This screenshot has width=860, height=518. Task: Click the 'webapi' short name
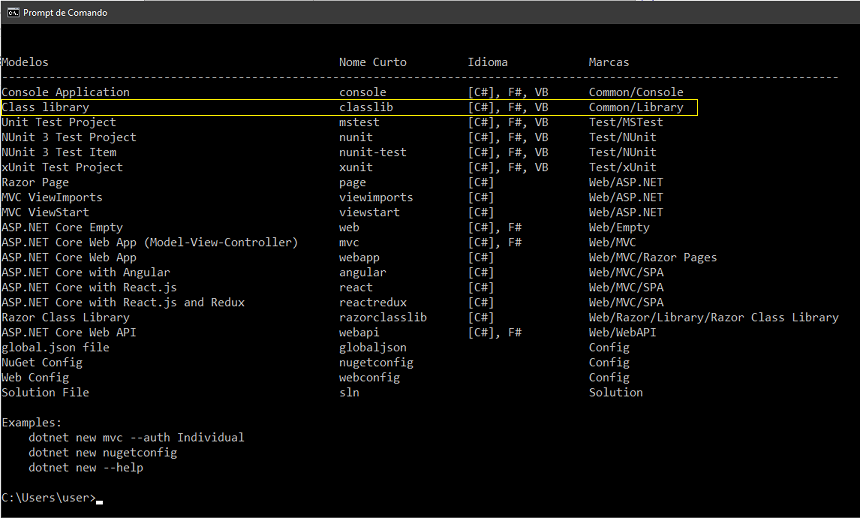tap(359, 332)
